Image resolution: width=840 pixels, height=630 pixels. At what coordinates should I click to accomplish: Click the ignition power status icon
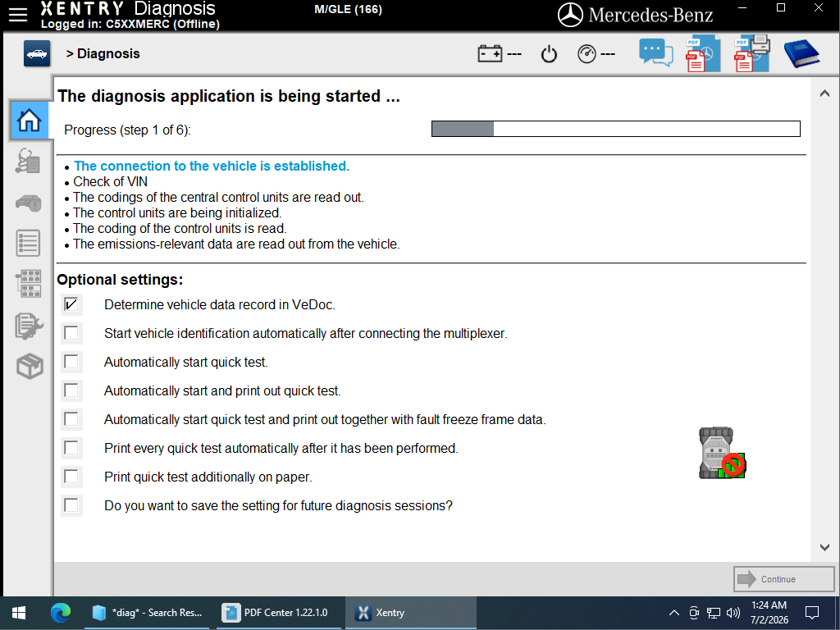pyautogui.click(x=549, y=54)
